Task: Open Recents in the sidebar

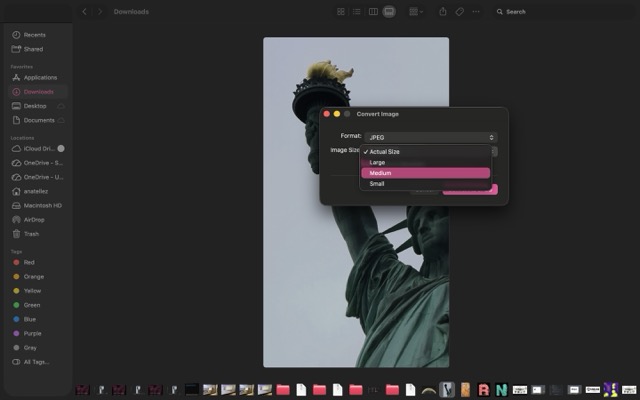Action: [38, 35]
